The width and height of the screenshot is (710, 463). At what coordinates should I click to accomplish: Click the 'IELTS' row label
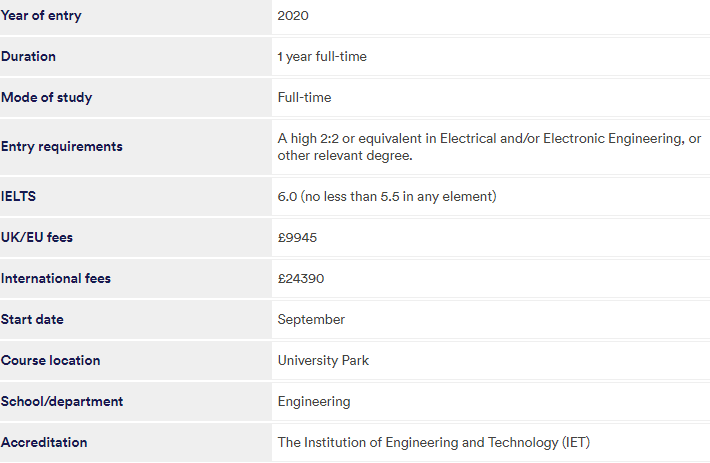click(x=18, y=196)
